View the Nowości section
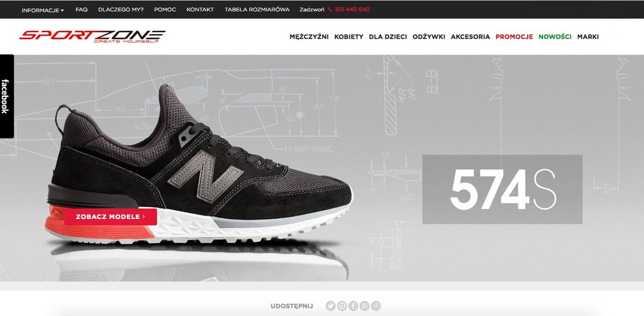The image size is (644, 316). click(x=555, y=37)
